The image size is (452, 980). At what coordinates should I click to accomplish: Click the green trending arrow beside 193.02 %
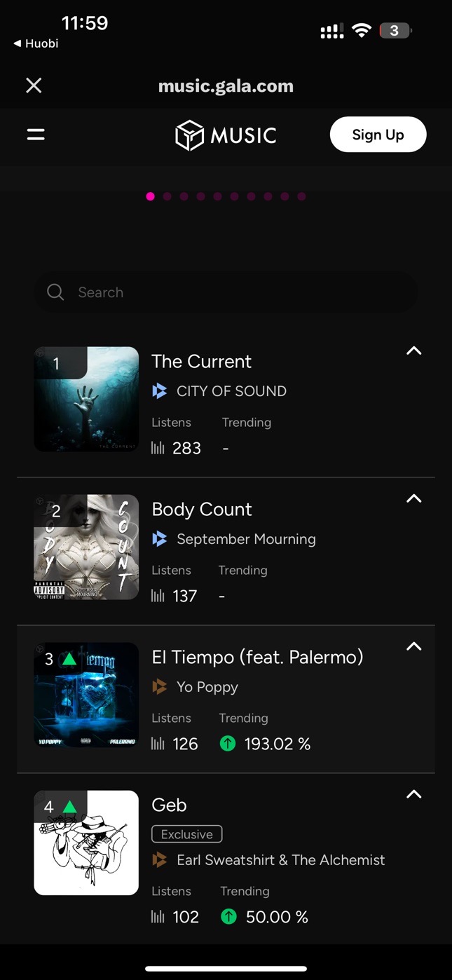pos(228,744)
